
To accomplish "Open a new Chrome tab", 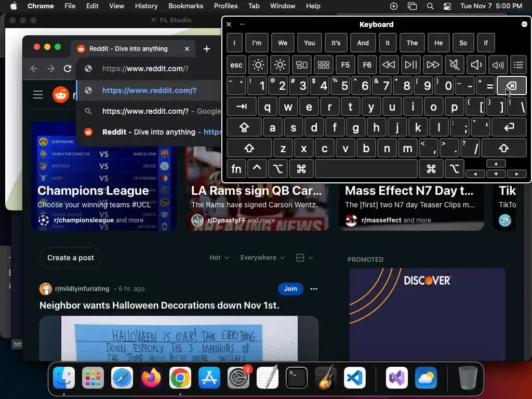I will [x=207, y=49].
